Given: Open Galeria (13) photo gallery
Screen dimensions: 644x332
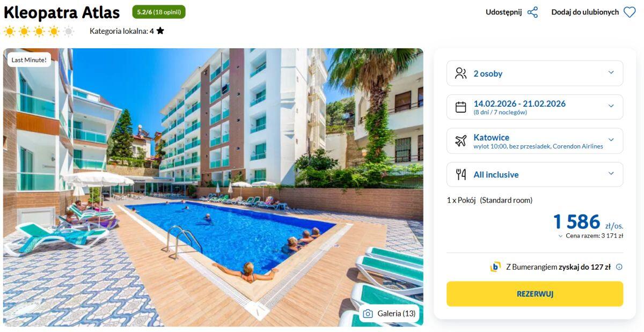Looking at the screenshot, I should pyautogui.click(x=389, y=314).
